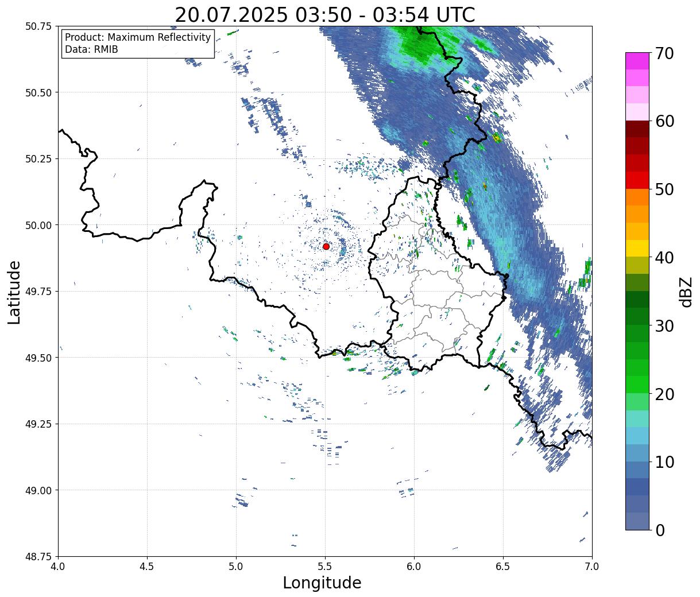Click the latitude tick label 49.50

coord(38,358)
